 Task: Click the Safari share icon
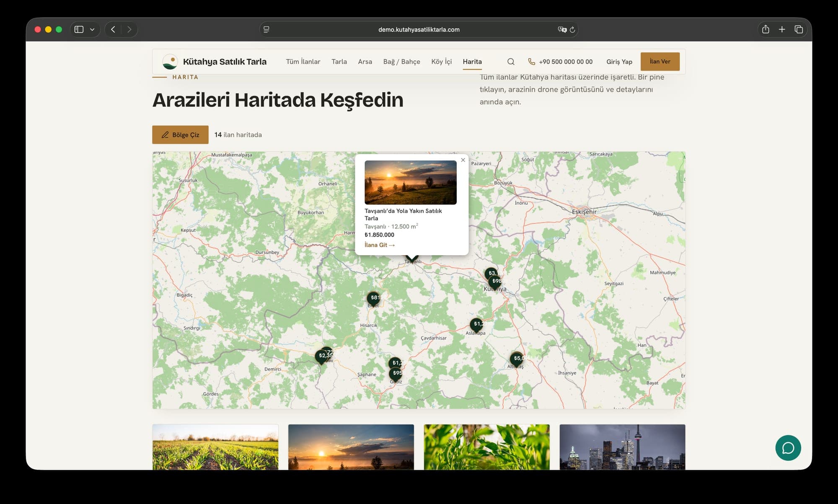coord(766,29)
